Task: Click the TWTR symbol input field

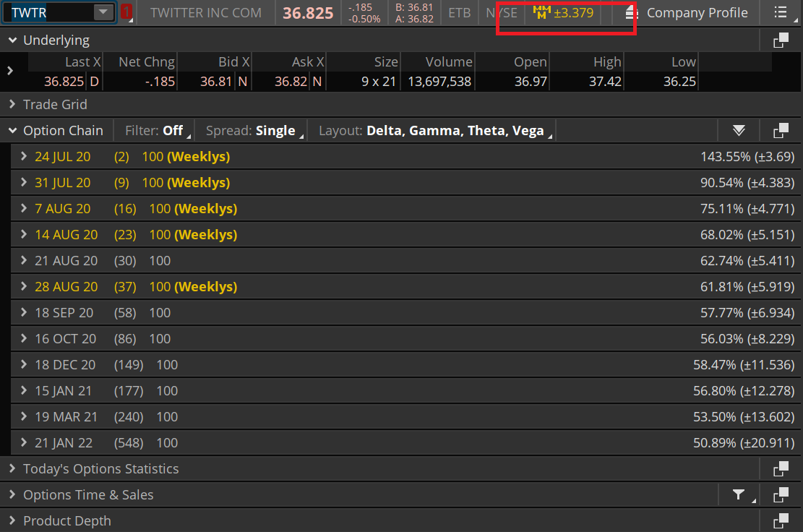Action: click(x=50, y=12)
